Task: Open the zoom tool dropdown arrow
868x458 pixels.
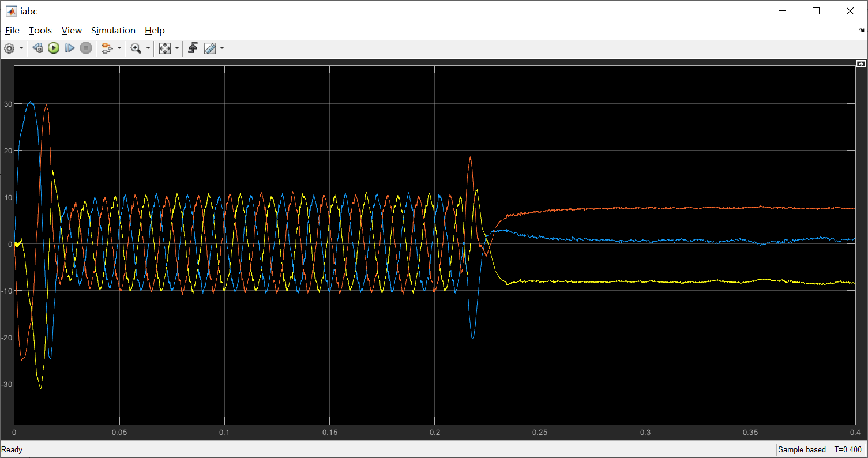Action: coord(148,48)
